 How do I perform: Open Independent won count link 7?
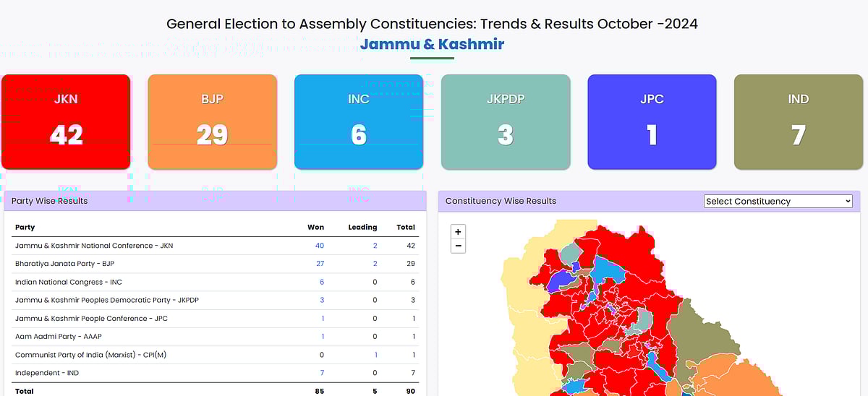click(322, 373)
